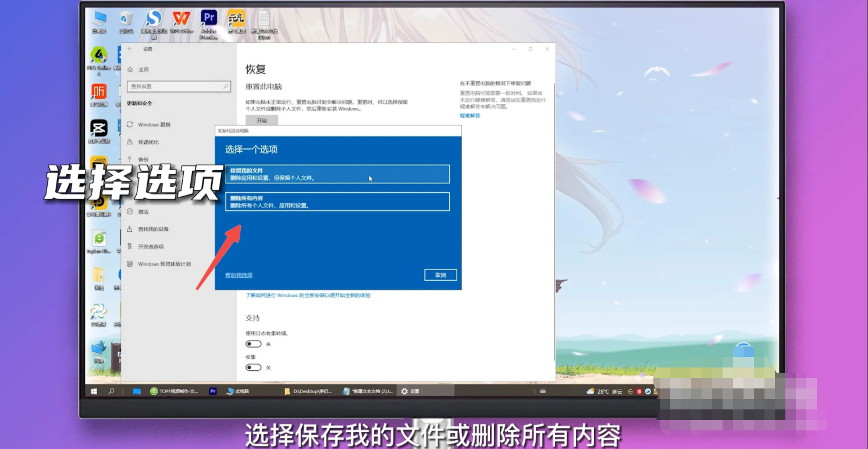Open the Recycle Bin desktop icon
This screenshot has width=868, height=449.
point(126,20)
